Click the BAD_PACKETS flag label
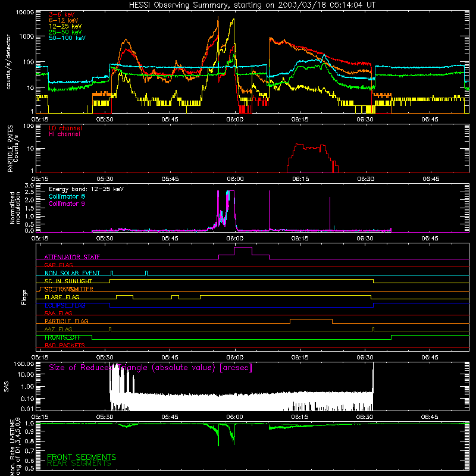 click(65, 345)
